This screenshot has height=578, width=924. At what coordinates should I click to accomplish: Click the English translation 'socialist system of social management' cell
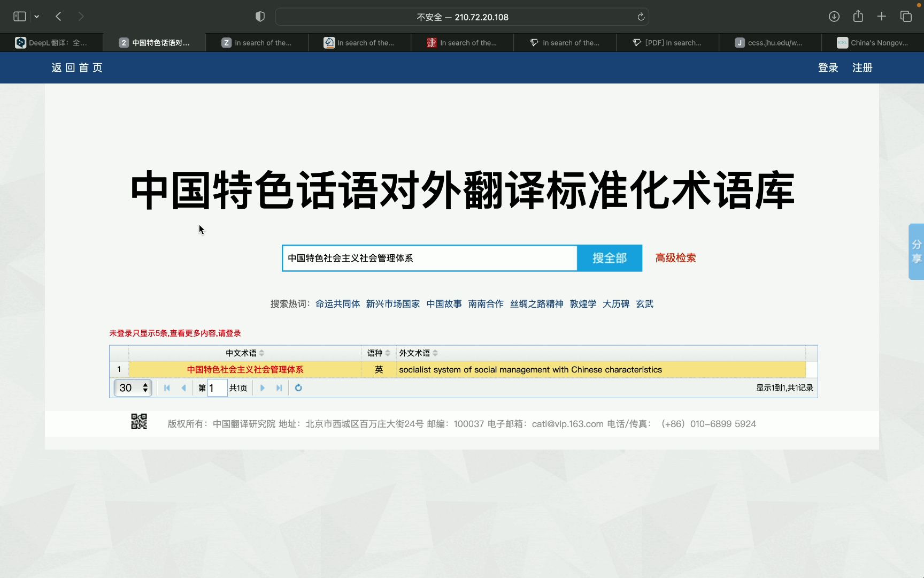click(x=600, y=369)
